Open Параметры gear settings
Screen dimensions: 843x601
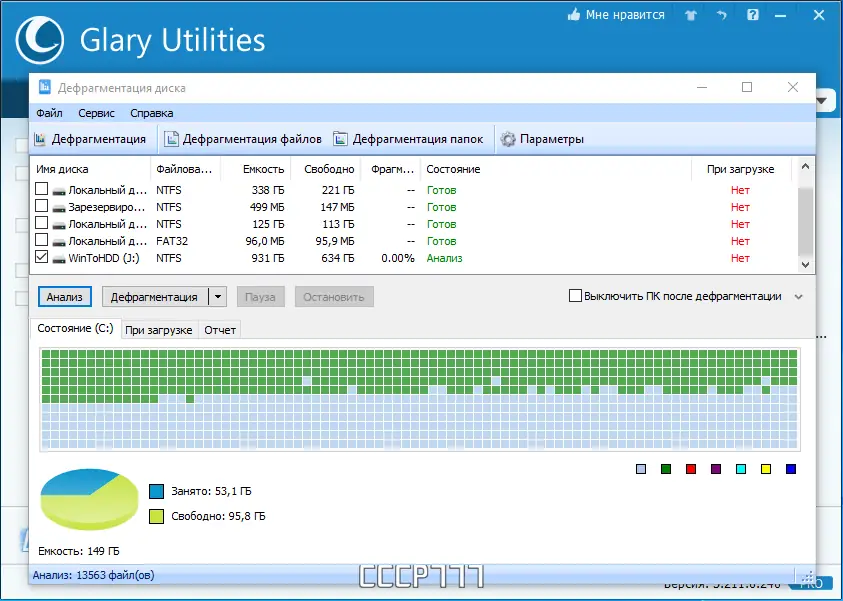542,139
